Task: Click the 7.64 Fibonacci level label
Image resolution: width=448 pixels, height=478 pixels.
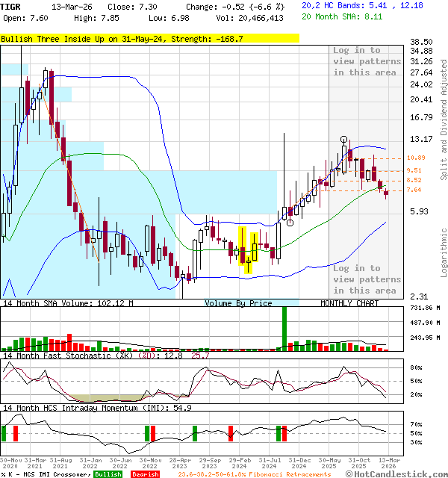Action: 416,190
